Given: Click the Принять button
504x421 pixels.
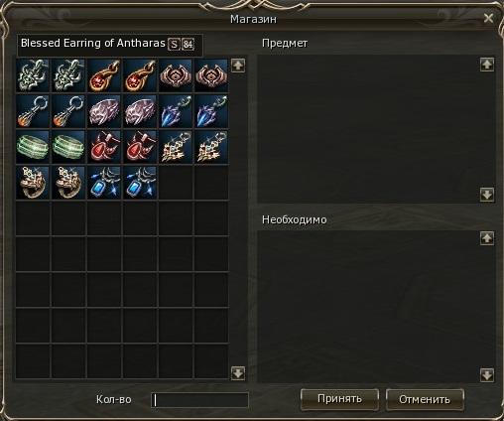Looking at the screenshot, I should coord(339,399).
